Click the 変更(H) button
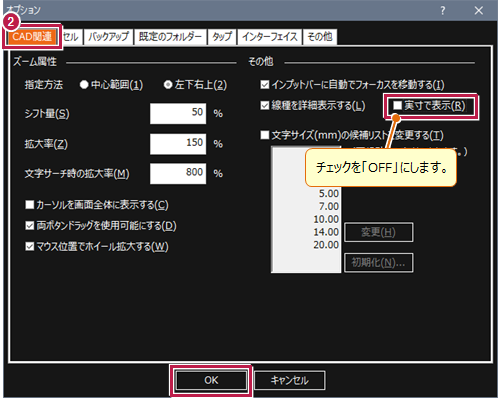This screenshot has width=498, height=399. pos(379,232)
